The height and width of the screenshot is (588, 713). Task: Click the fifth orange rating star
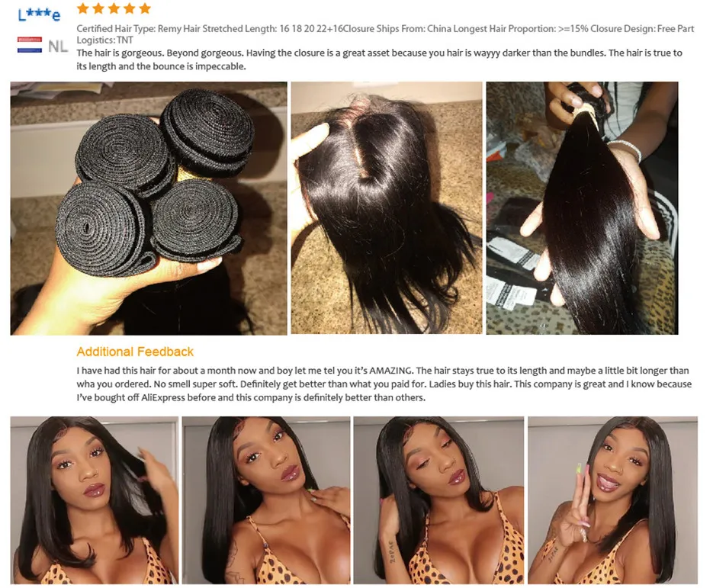145,8
